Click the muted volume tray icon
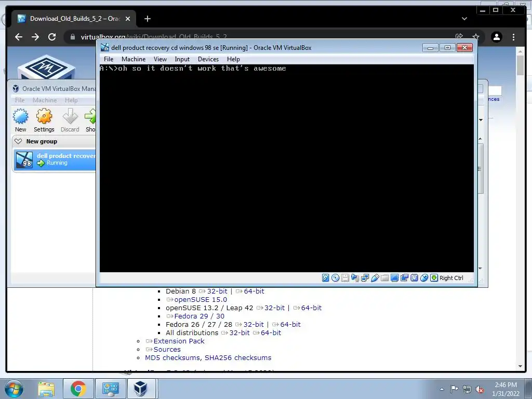Screen dimensions: 532x399 [x=480, y=390]
